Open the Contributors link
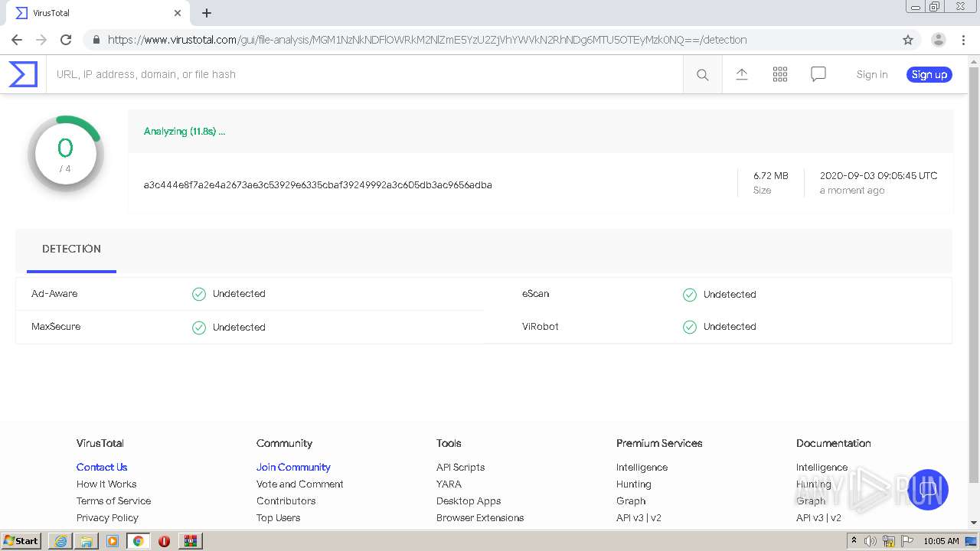Image resolution: width=980 pixels, height=551 pixels. click(x=286, y=500)
